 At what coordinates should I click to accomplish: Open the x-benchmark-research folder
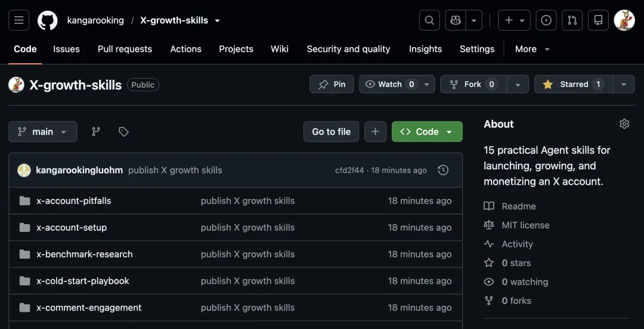click(85, 254)
